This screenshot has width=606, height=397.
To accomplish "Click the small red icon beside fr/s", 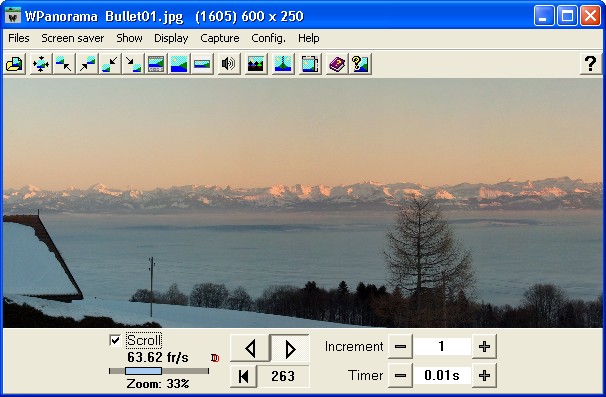I will (215, 358).
